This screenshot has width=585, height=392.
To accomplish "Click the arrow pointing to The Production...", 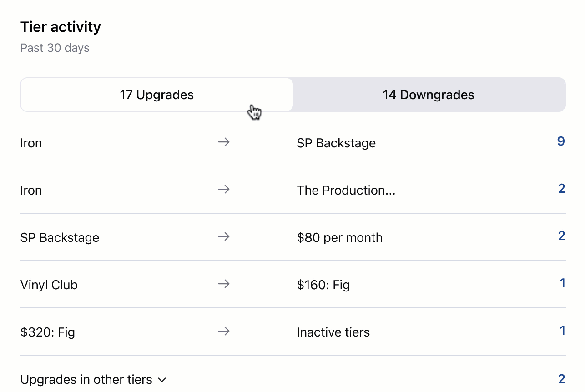I will point(223,190).
